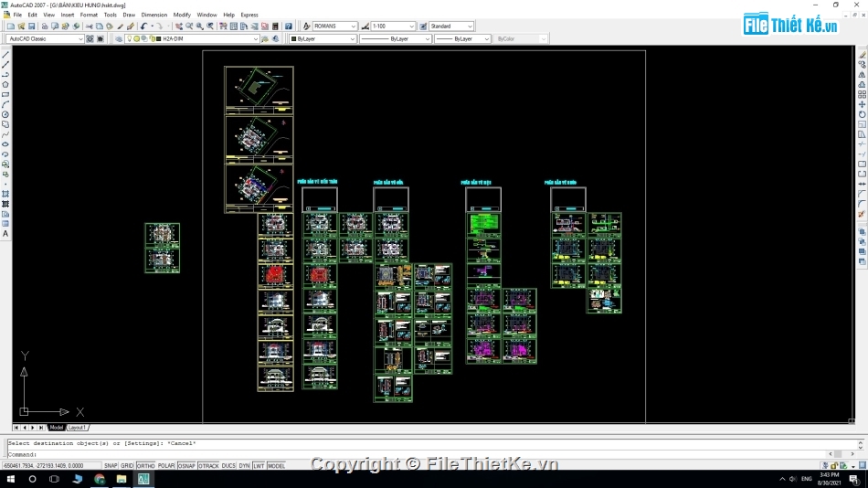The width and height of the screenshot is (868, 488).
Task: Click the Windows Start button
Action: [11, 479]
